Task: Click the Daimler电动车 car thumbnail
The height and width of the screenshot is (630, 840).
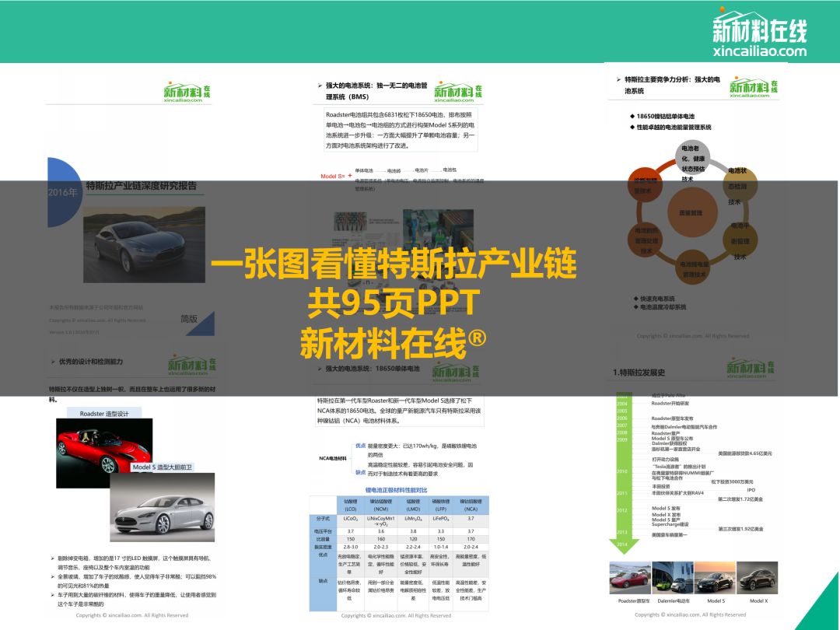Action: tap(674, 583)
